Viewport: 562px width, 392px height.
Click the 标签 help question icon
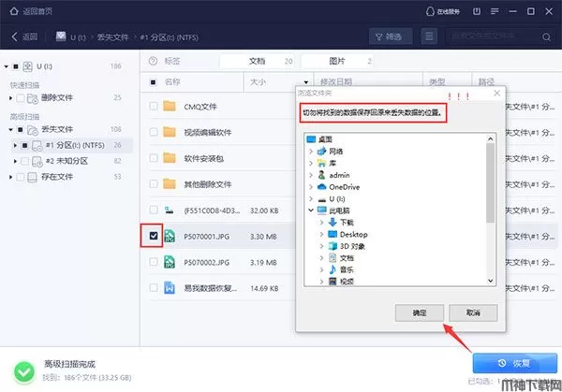coord(153,61)
